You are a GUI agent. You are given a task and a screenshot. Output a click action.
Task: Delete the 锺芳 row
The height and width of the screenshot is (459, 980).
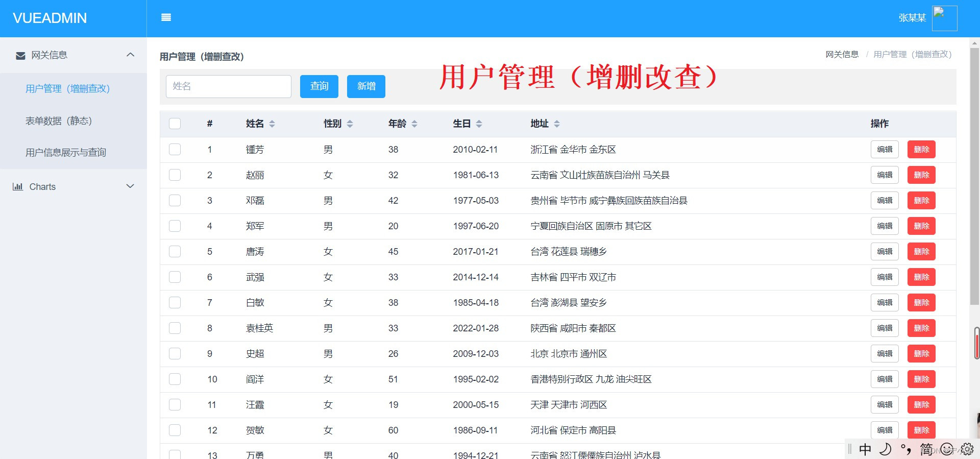point(921,149)
